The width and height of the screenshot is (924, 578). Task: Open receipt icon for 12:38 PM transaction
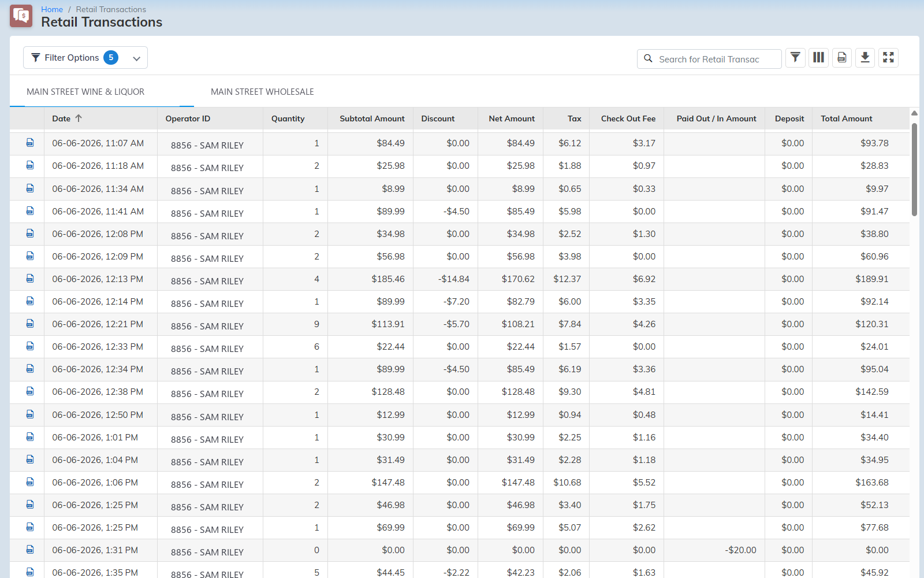pos(30,391)
